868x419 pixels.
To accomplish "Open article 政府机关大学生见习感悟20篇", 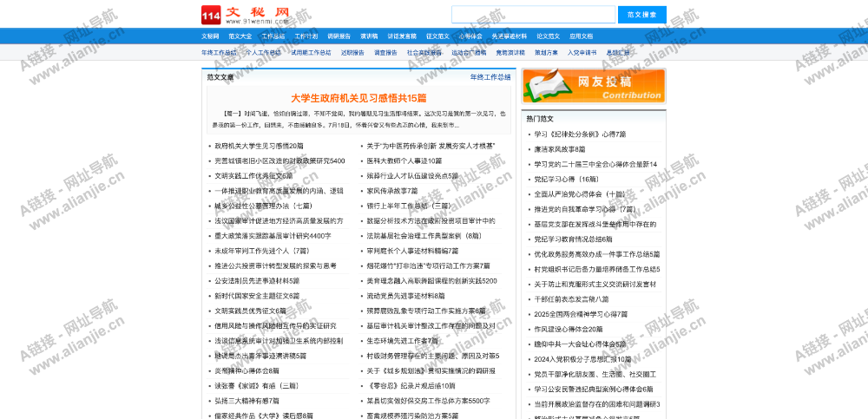I will click(x=259, y=146).
